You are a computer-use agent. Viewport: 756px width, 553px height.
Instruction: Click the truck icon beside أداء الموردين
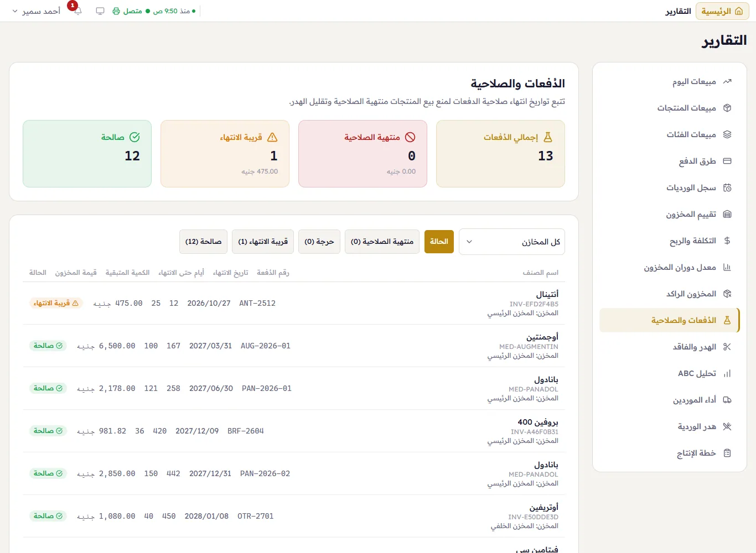tap(727, 400)
